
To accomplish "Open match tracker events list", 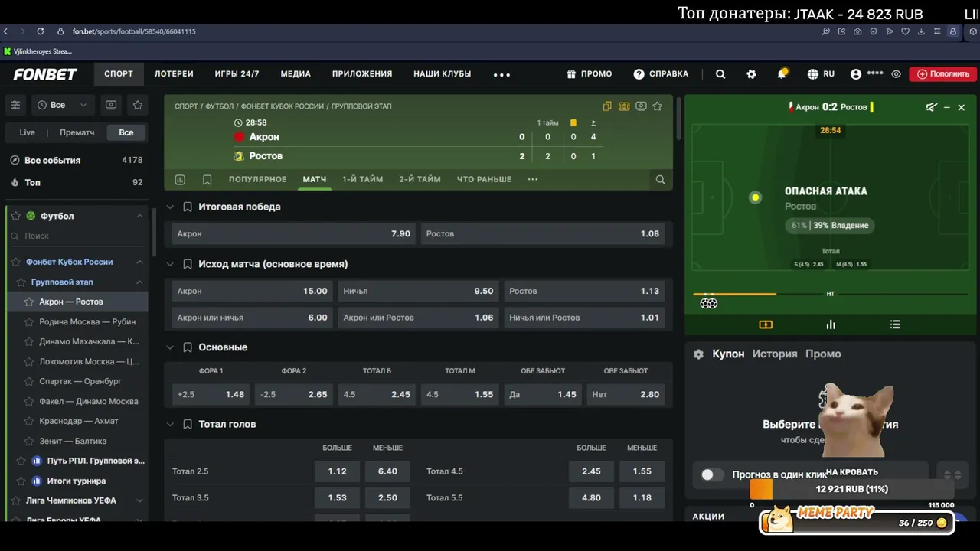I will (895, 324).
